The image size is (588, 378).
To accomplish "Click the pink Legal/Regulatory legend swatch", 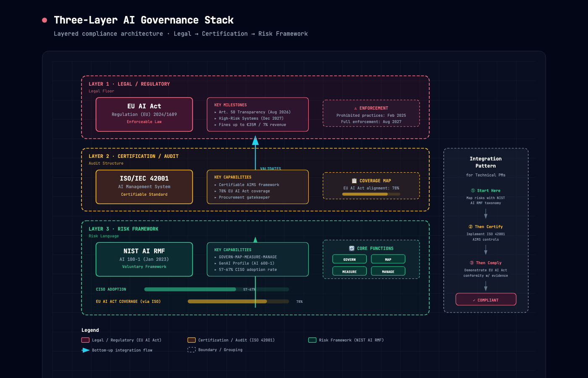I will click(x=85, y=340).
